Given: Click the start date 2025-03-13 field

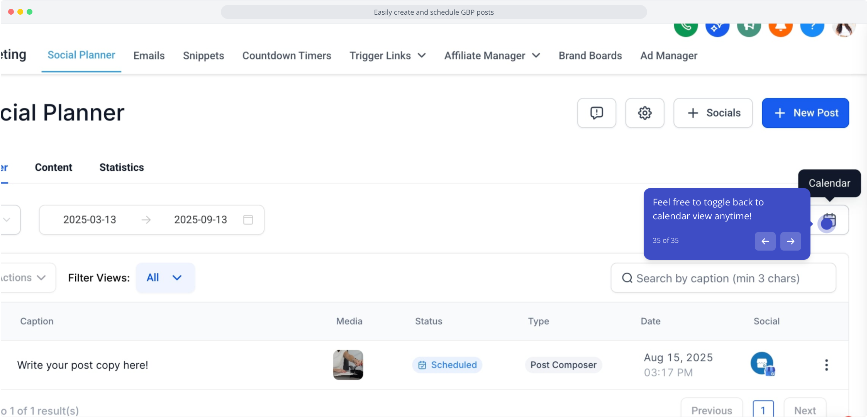Looking at the screenshot, I should [90, 220].
